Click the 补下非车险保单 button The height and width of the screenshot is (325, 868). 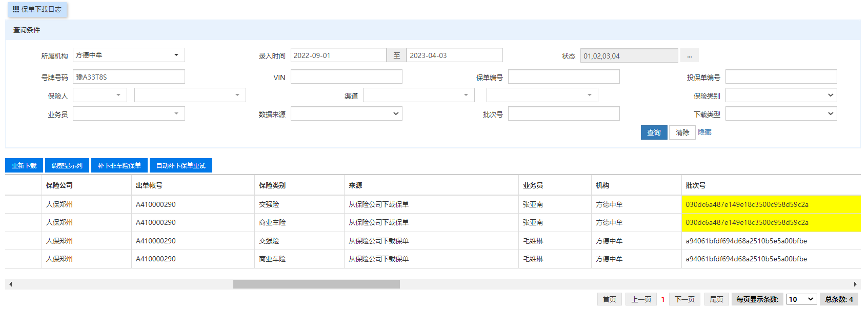(119, 165)
